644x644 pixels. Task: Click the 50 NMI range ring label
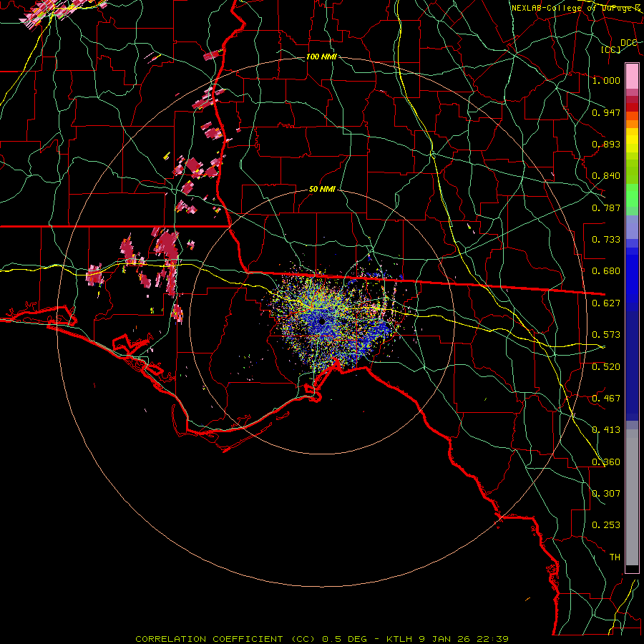pyautogui.click(x=322, y=189)
